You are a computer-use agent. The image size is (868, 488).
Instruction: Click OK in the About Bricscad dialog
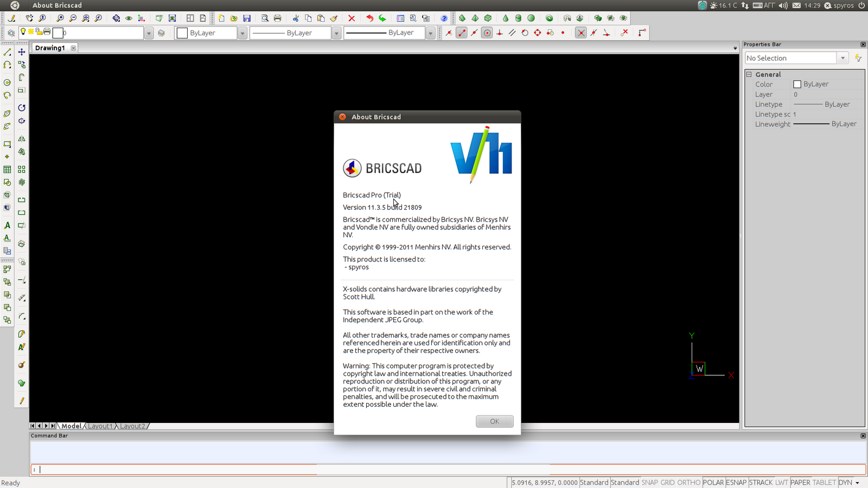(495, 421)
